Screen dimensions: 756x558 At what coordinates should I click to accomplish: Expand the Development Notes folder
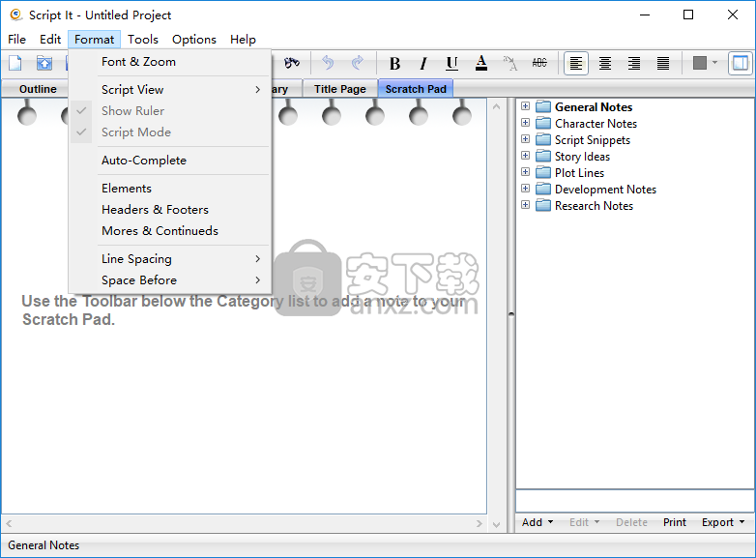[x=526, y=188]
